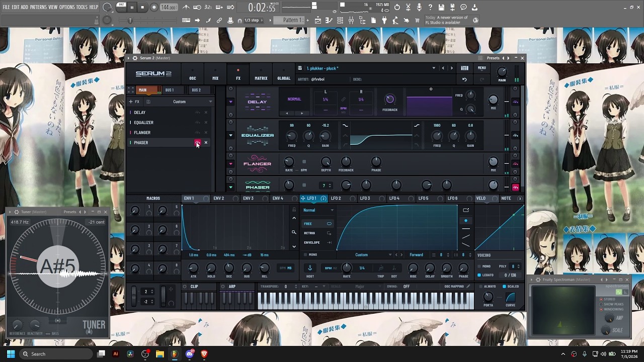Click the microphone one-click recording icon

coord(419,8)
